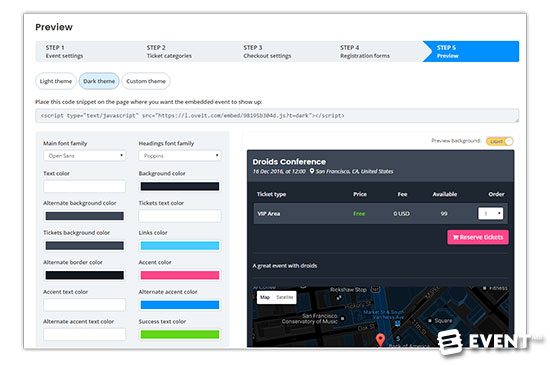This screenshot has height=365, width=550.
Task: Click 'A great event with droids' description
Action: pyautogui.click(x=285, y=266)
